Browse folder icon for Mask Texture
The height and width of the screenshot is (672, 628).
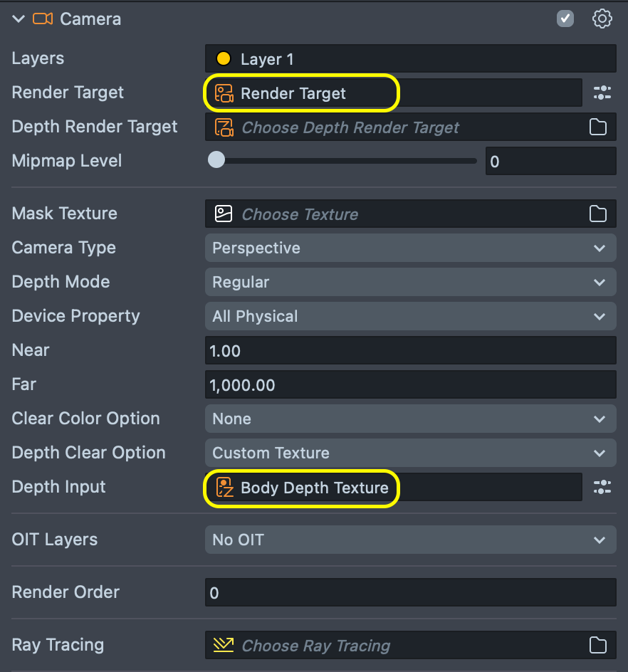click(598, 214)
